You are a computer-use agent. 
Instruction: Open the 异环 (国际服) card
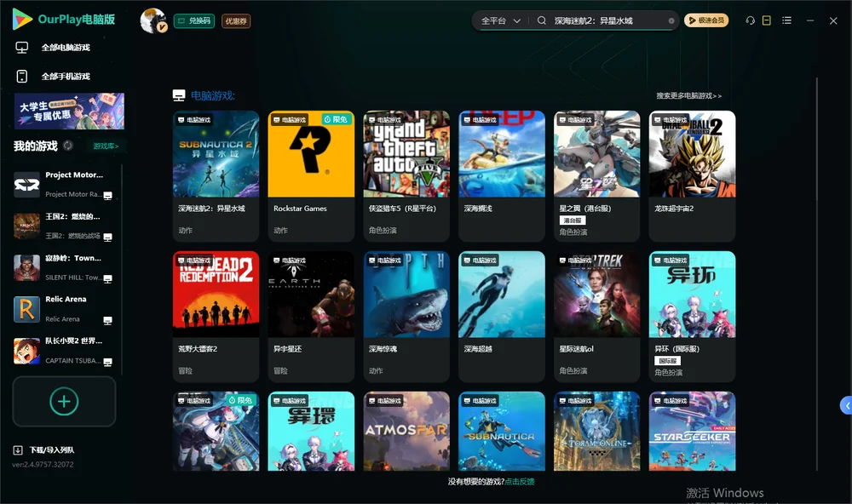(692, 317)
